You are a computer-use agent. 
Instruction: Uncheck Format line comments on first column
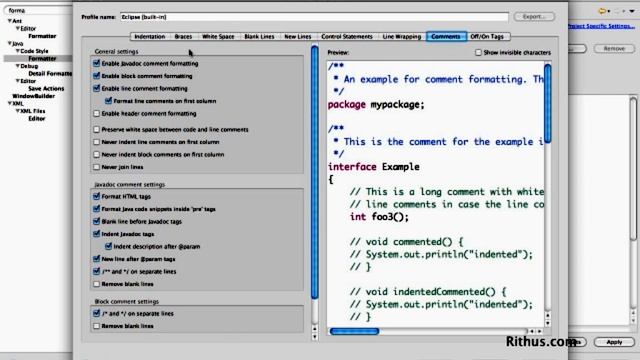point(109,100)
